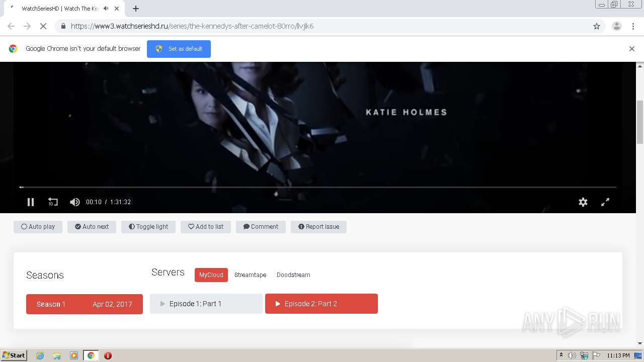Viewport: 644px width, 362px height.
Task: Click the Seasons heading
Action: click(45, 275)
